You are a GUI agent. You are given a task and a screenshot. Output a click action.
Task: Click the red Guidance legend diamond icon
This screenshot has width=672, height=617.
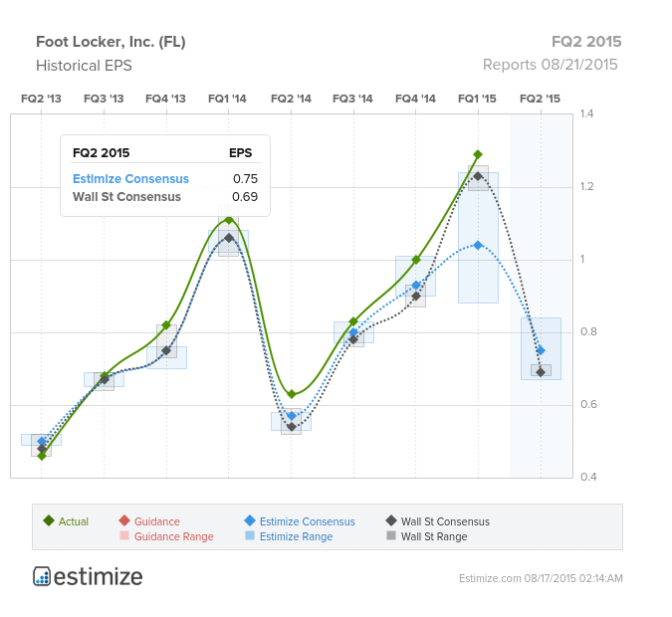(x=124, y=520)
